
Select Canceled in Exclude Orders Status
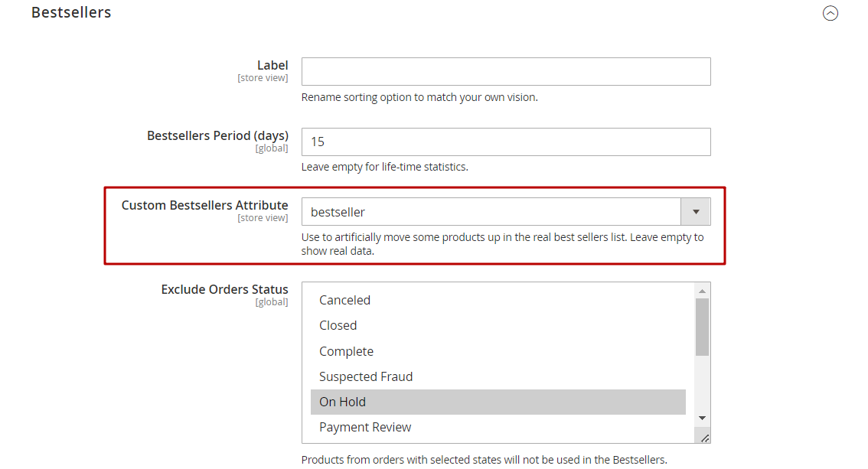click(x=498, y=301)
